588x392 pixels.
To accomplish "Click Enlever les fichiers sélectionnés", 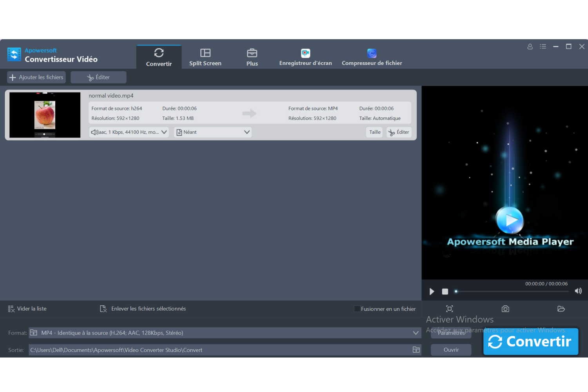I will 143,309.
